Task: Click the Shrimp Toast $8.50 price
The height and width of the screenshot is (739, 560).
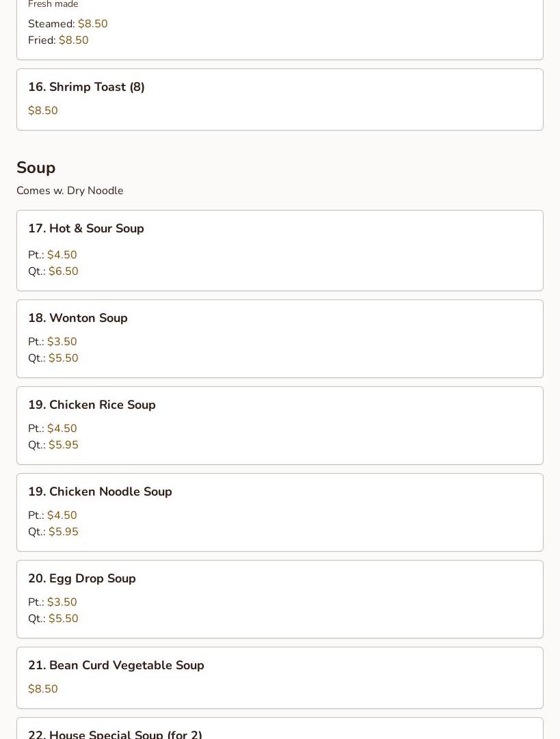Action: pyautogui.click(x=42, y=111)
